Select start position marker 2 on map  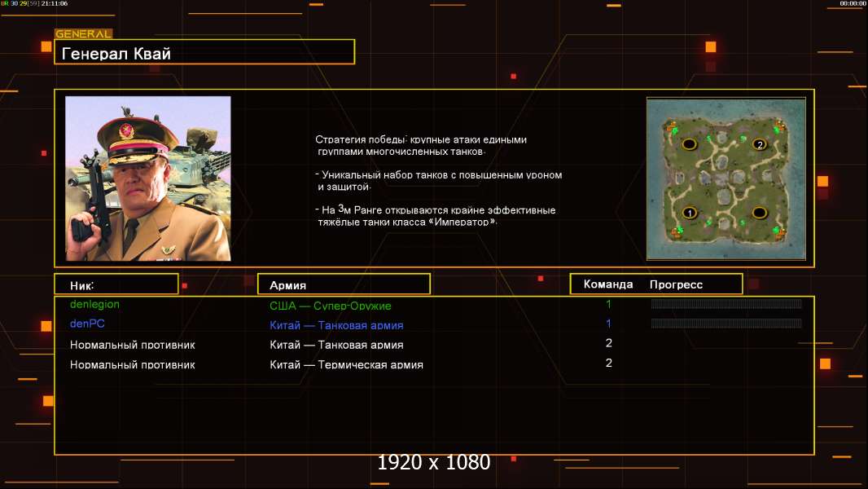point(760,144)
